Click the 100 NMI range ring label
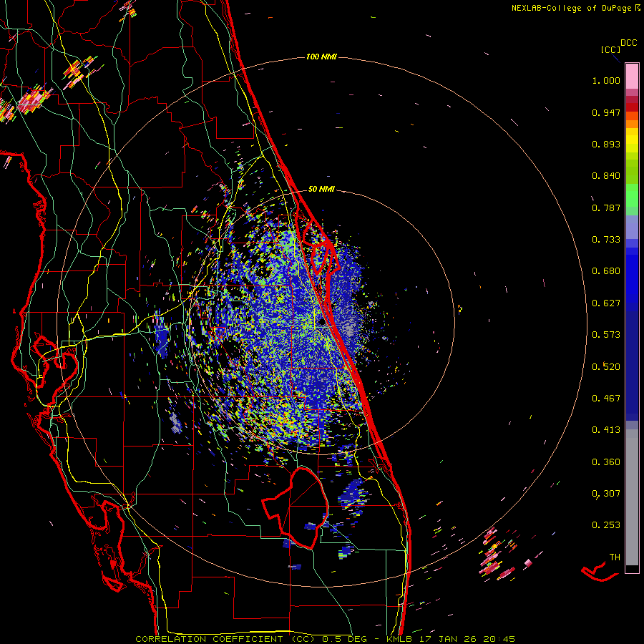Viewport: 644px width, 644px height. point(321,57)
